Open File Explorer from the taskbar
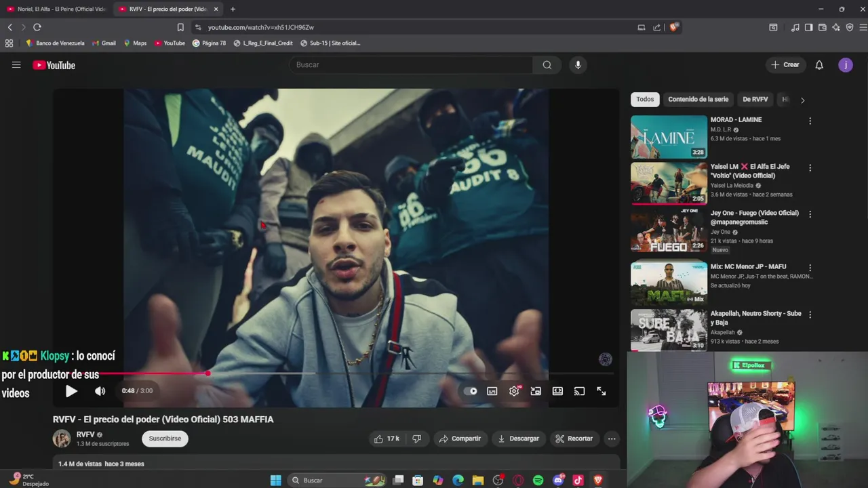 coord(478,480)
